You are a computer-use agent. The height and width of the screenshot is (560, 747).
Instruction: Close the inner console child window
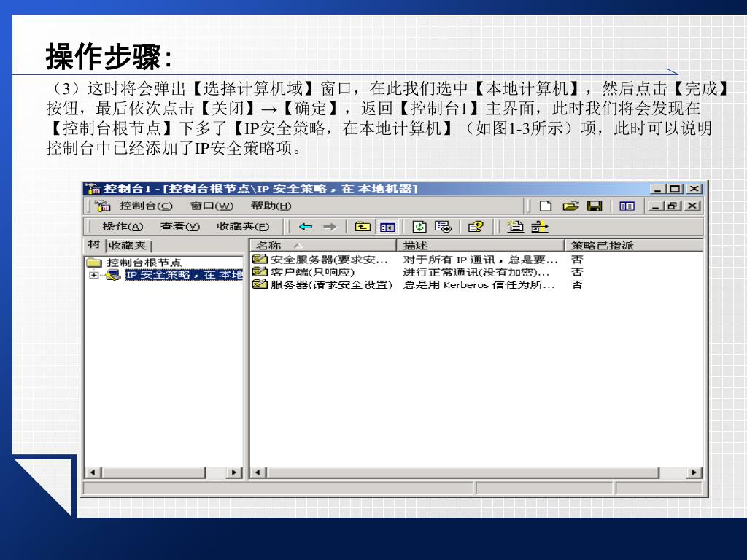(x=693, y=206)
